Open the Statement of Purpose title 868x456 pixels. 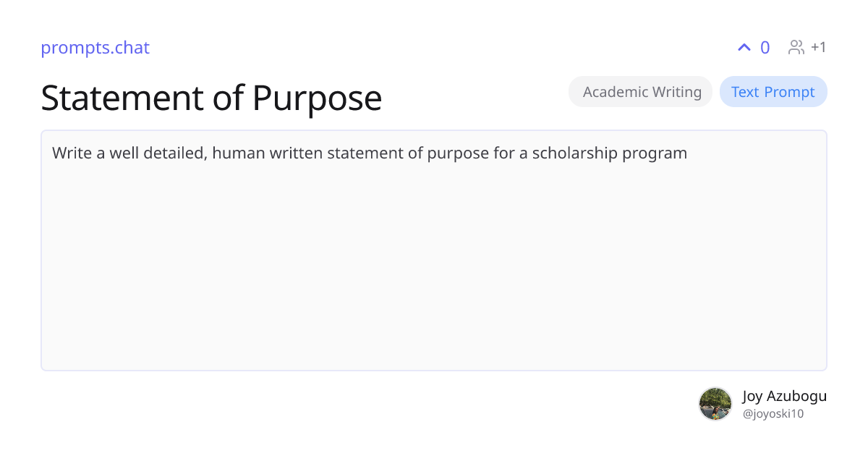point(211,98)
